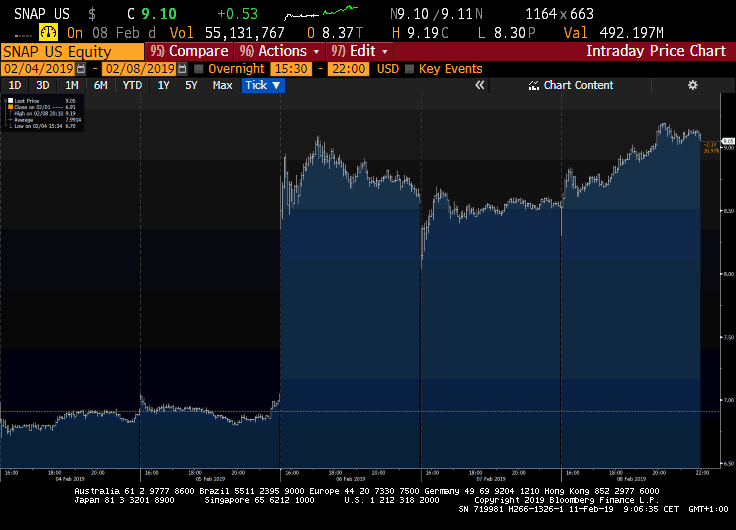Click the volume value 55,131,767
This screenshot has width=736, height=530.
point(245,33)
